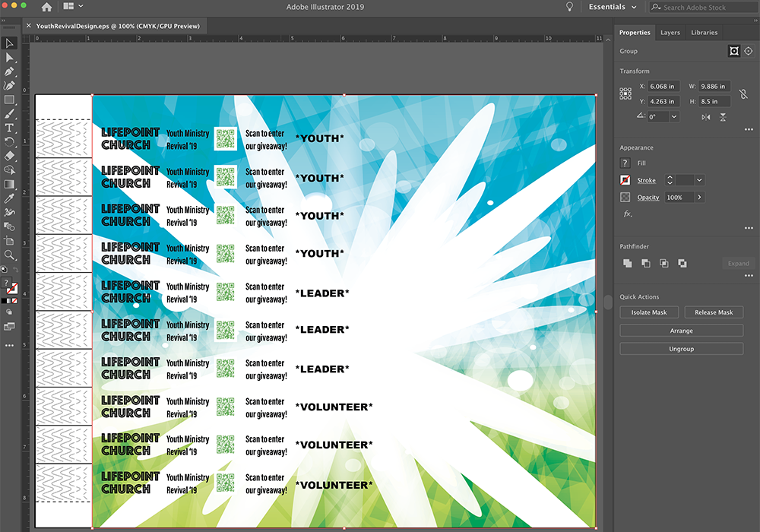
Task: Click the Default Fill and Stroke icon
Action: (x=4, y=269)
